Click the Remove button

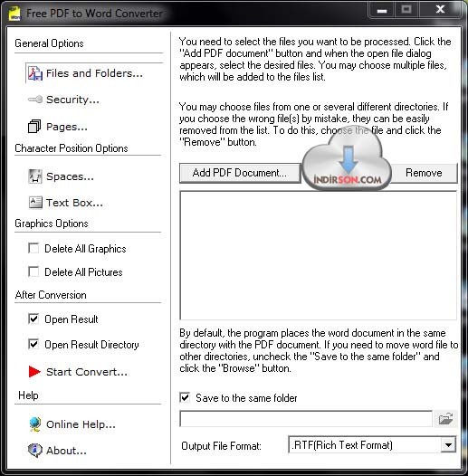click(x=424, y=173)
